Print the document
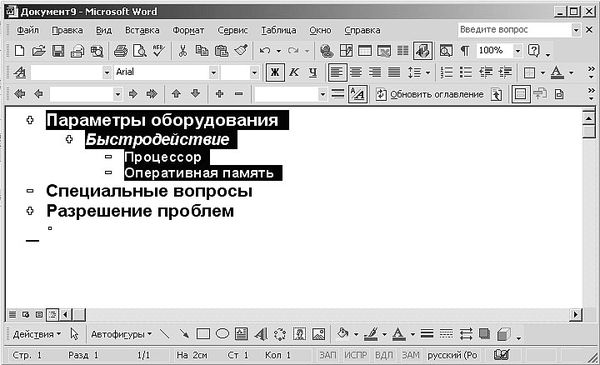Screen dimensions: 600x365 tap(121, 51)
